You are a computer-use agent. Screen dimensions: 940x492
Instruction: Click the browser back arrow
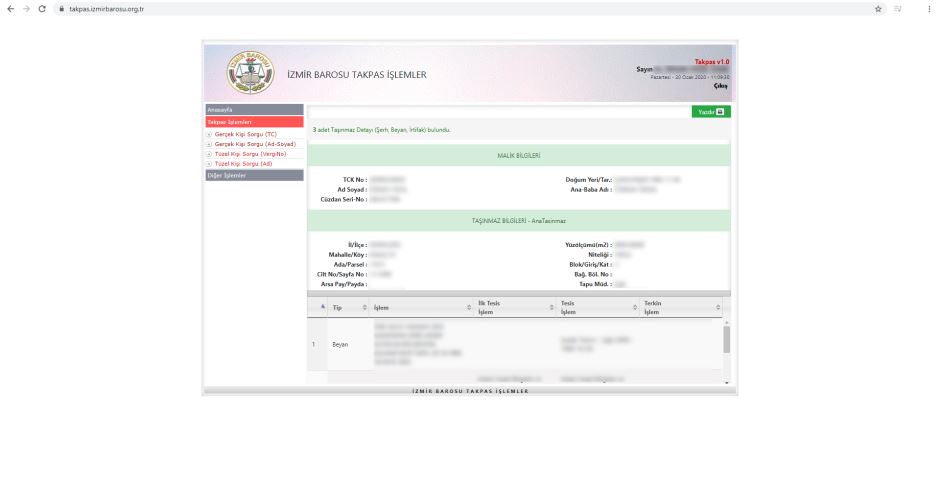point(10,9)
